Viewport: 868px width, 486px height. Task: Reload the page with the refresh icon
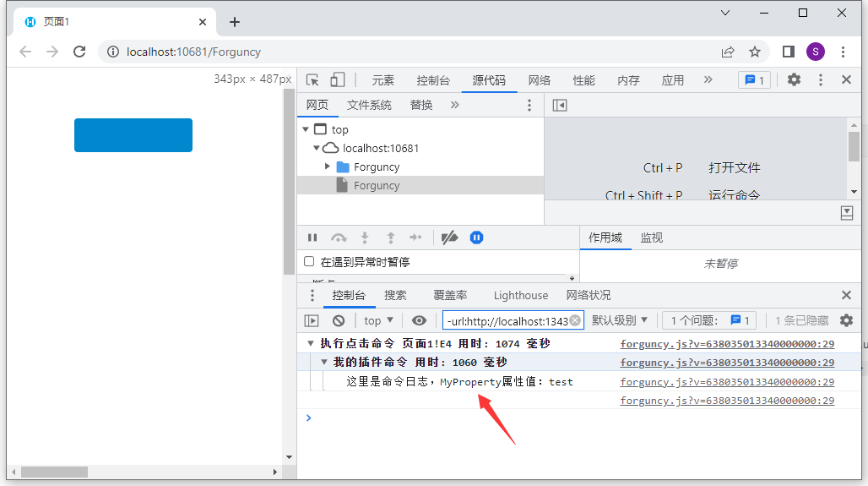pyautogui.click(x=79, y=52)
